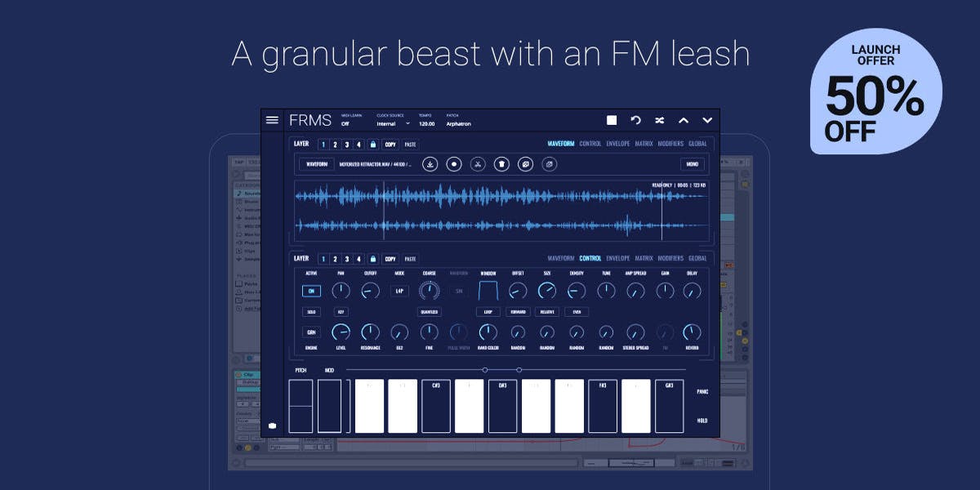Click the Reverb knob

coord(692,332)
